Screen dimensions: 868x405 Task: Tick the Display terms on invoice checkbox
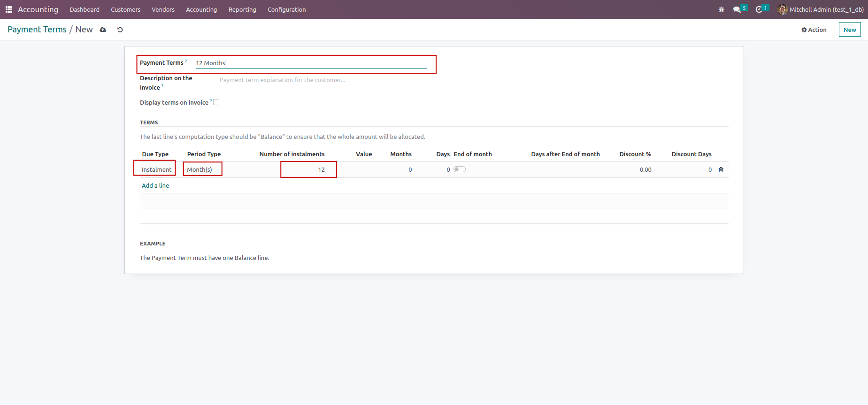point(216,102)
